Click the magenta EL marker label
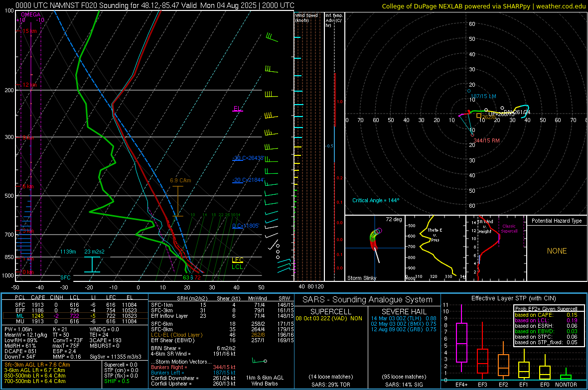588x390 pixels. (x=237, y=109)
